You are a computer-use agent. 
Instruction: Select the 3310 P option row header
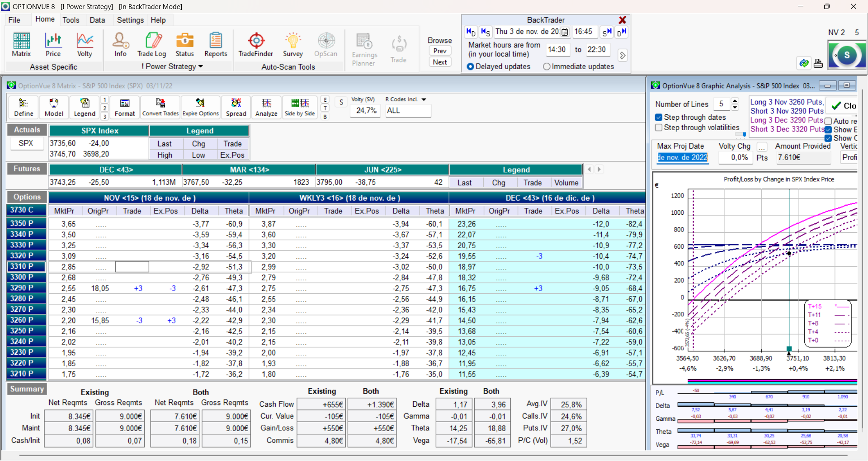pos(26,266)
